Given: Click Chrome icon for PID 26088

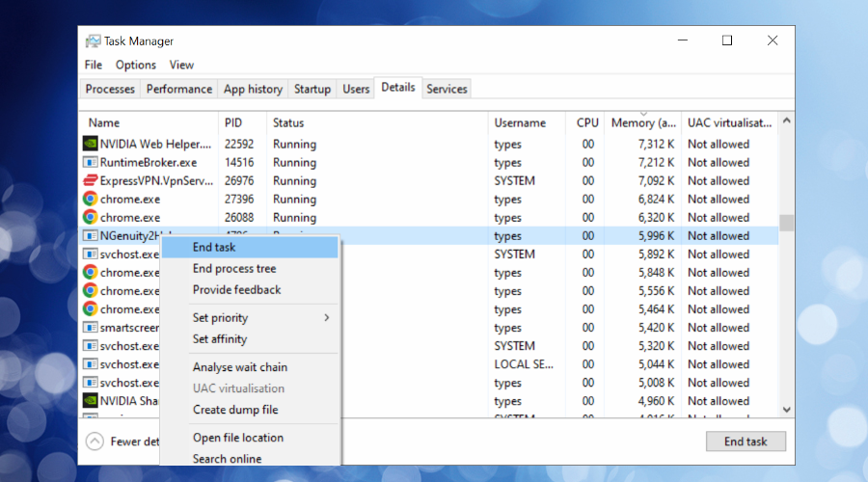Looking at the screenshot, I should (91, 217).
